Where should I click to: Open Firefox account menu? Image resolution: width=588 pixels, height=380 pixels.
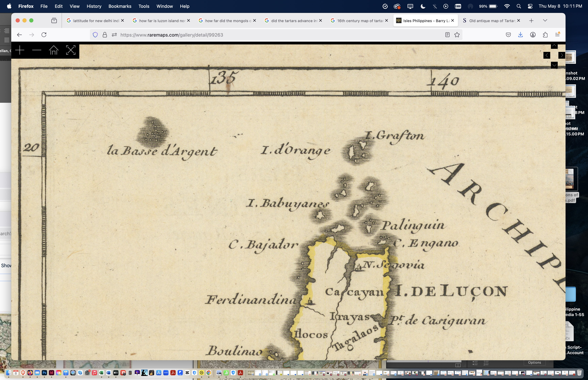533,35
